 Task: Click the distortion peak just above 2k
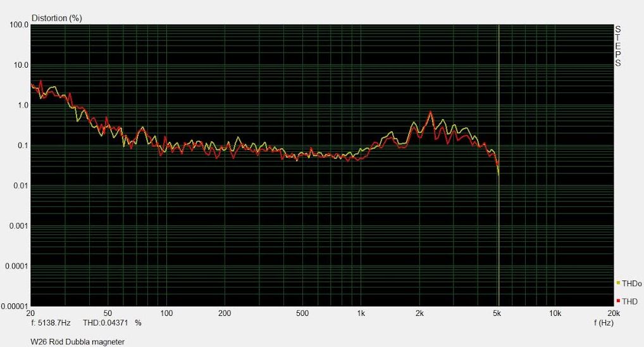point(431,112)
